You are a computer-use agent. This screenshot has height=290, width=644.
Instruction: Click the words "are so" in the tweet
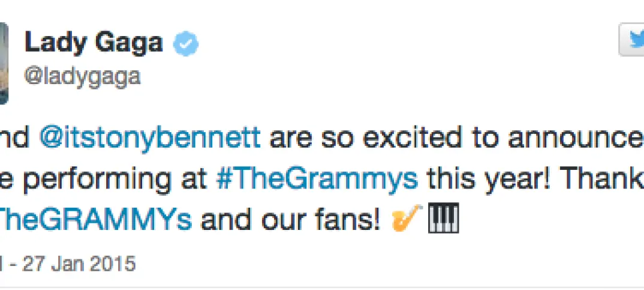306,138
